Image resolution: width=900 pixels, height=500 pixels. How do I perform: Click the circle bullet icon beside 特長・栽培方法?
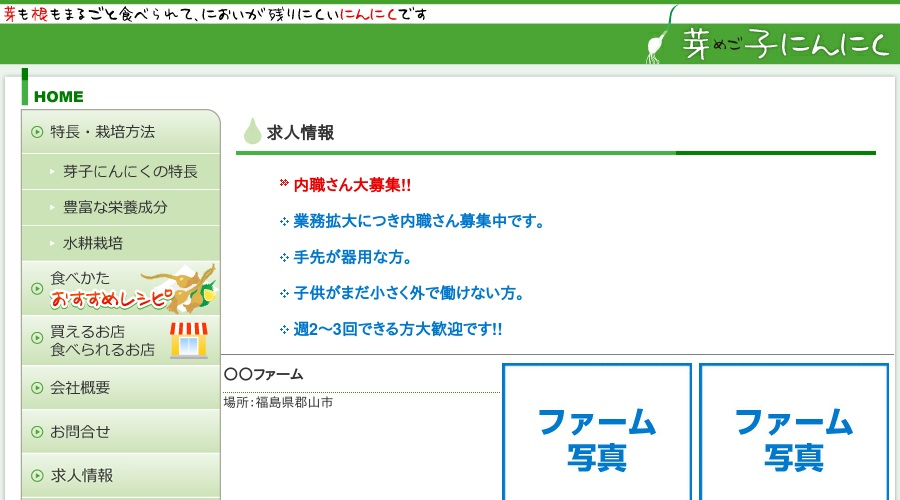tap(37, 132)
